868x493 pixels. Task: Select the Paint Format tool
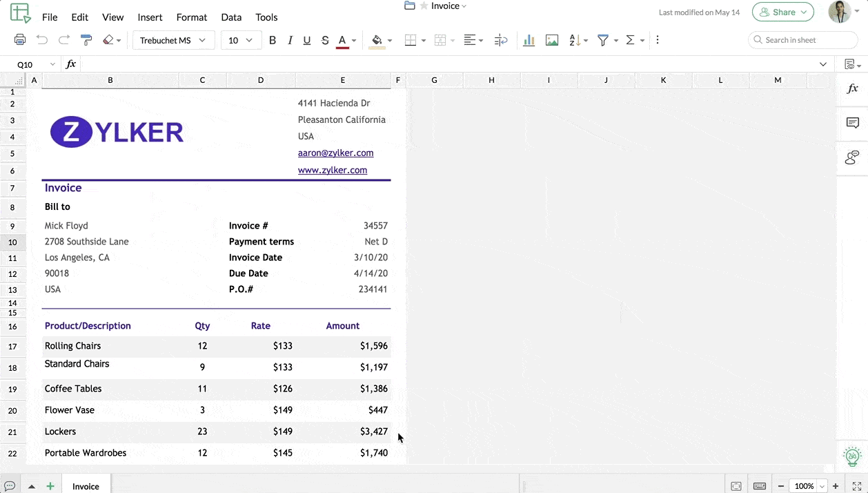(86, 40)
